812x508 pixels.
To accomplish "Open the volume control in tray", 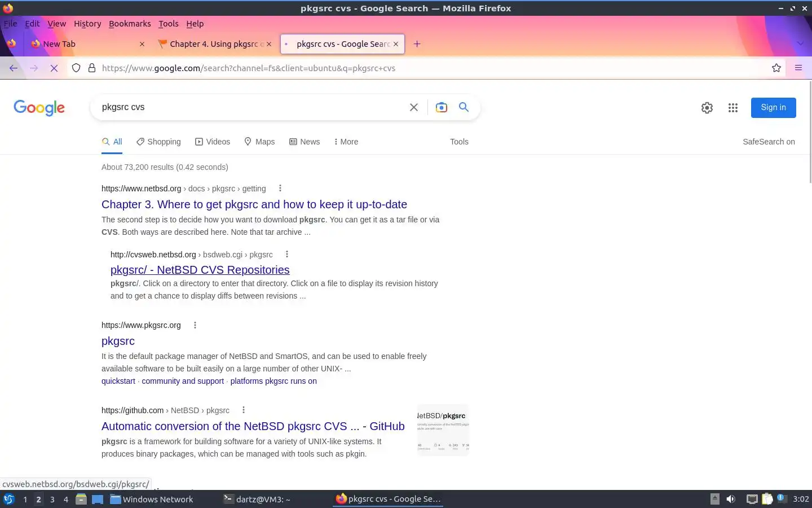I will click(x=731, y=499).
